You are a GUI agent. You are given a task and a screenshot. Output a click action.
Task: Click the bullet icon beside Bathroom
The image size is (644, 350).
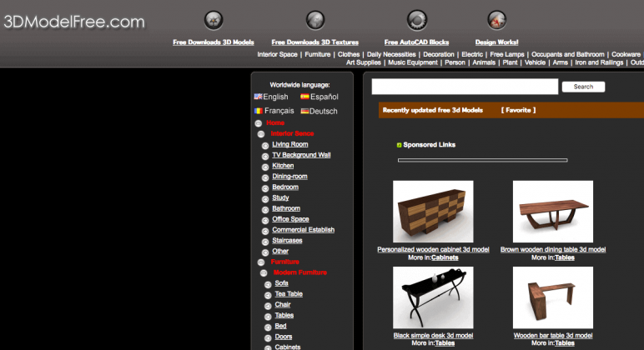coord(265,210)
